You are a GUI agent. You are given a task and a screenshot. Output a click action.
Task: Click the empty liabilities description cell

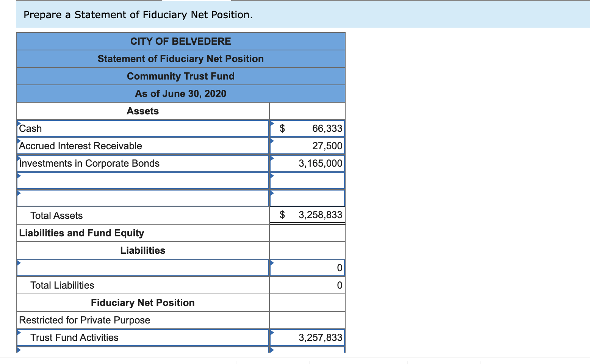[x=142, y=268]
